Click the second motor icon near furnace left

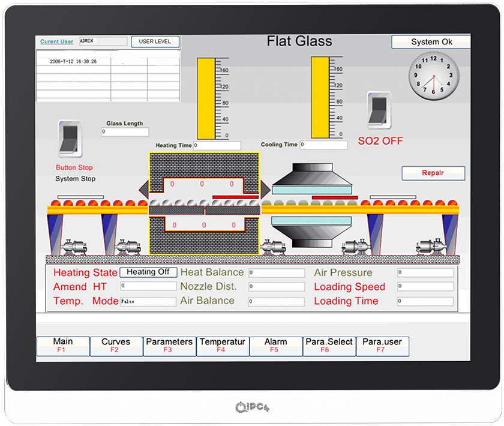point(128,247)
